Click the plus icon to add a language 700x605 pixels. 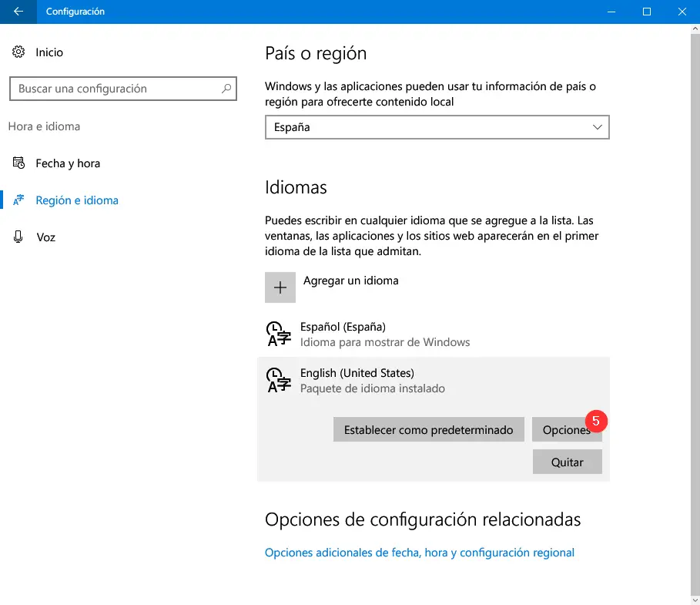click(280, 287)
